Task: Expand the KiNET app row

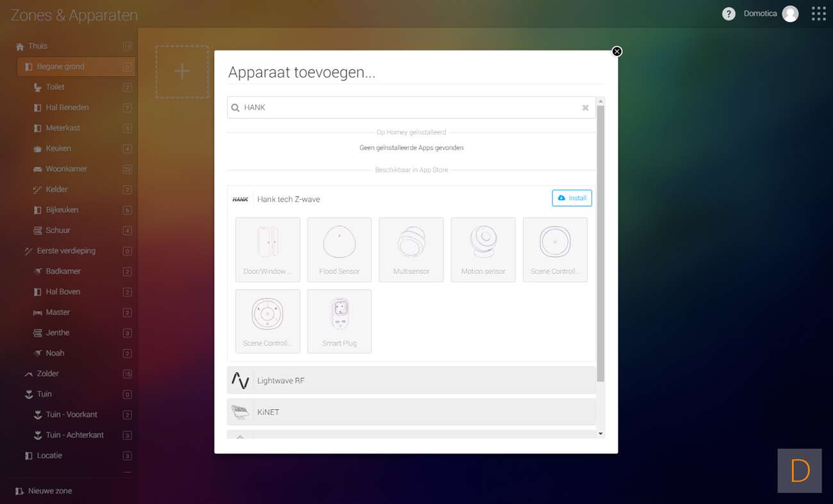Action: pos(411,412)
